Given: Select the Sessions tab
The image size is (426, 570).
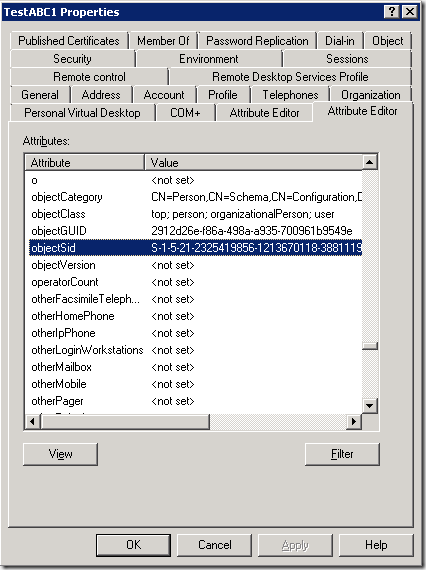Looking at the screenshot, I should (x=347, y=59).
